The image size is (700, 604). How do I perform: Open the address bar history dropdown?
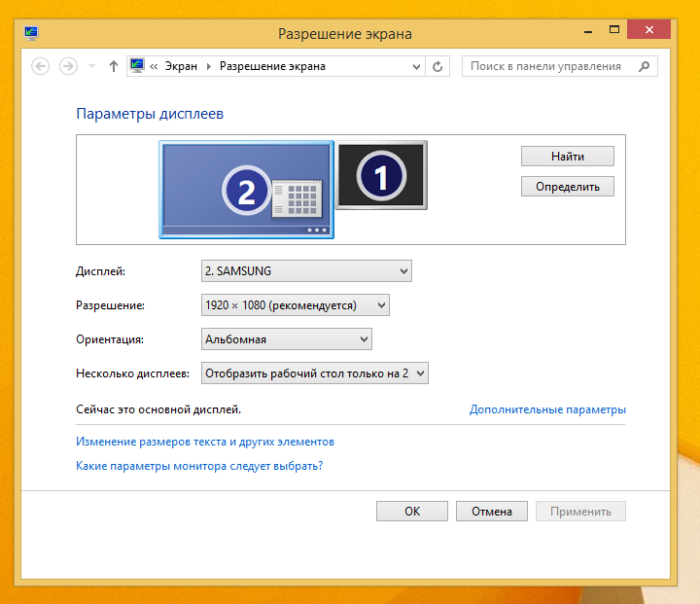coord(416,66)
